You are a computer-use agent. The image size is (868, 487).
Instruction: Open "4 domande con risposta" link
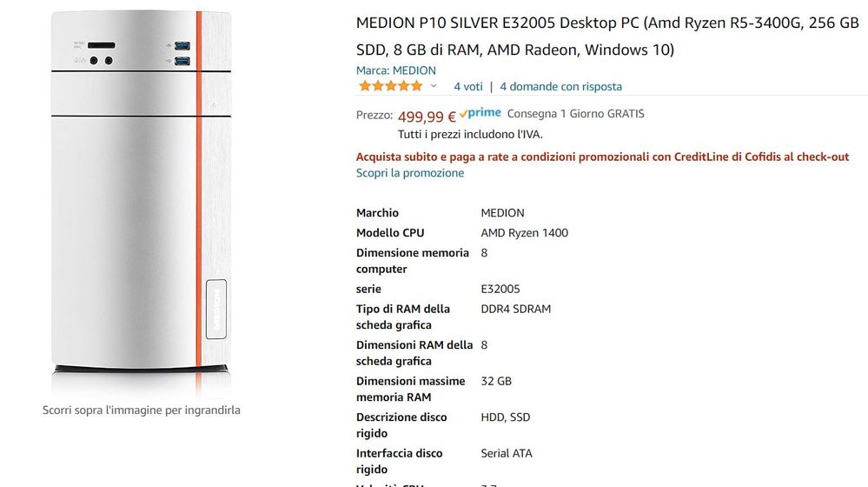click(x=560, y=86)
